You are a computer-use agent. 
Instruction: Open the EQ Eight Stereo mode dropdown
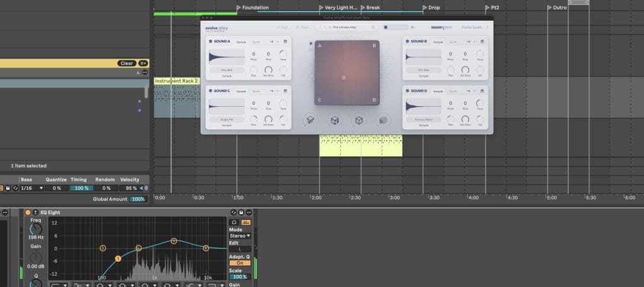pyautogui.click(x=240, y=236)
